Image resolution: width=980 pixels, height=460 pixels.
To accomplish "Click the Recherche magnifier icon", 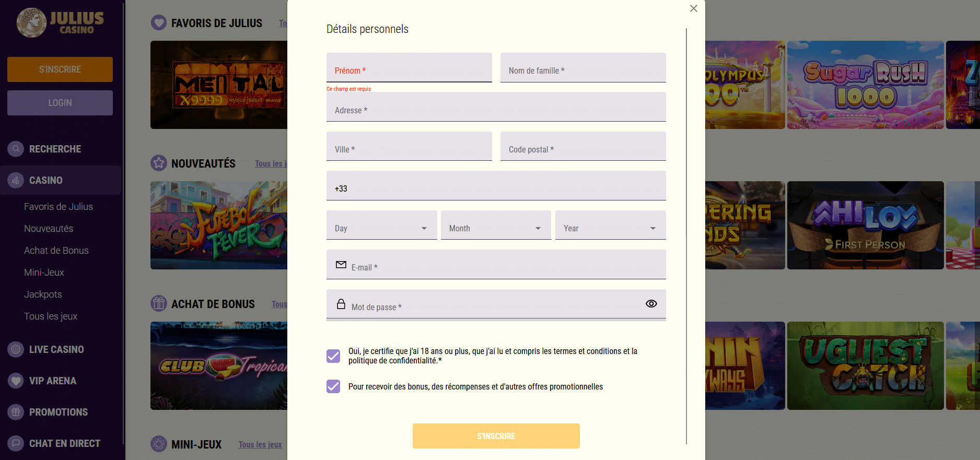I will tap(16, 149).
